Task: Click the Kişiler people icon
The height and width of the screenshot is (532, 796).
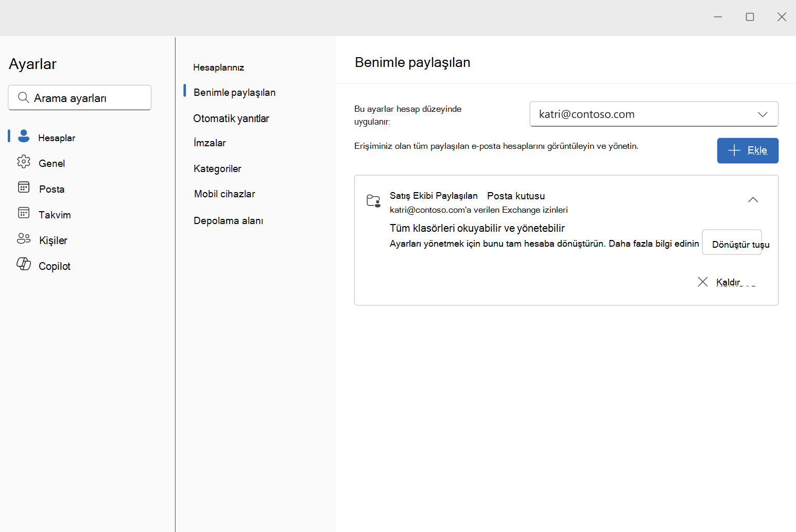Action: [24, 238]
